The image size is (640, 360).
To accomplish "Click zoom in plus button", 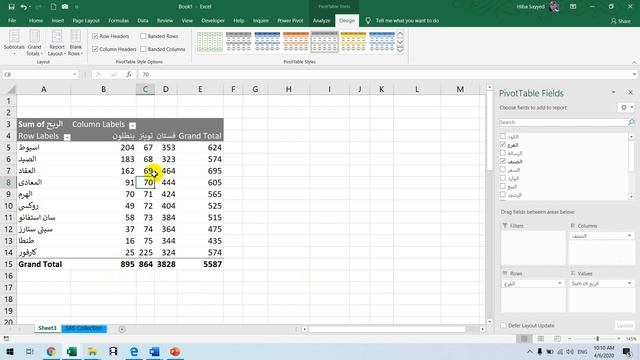I will click(619, 339).
